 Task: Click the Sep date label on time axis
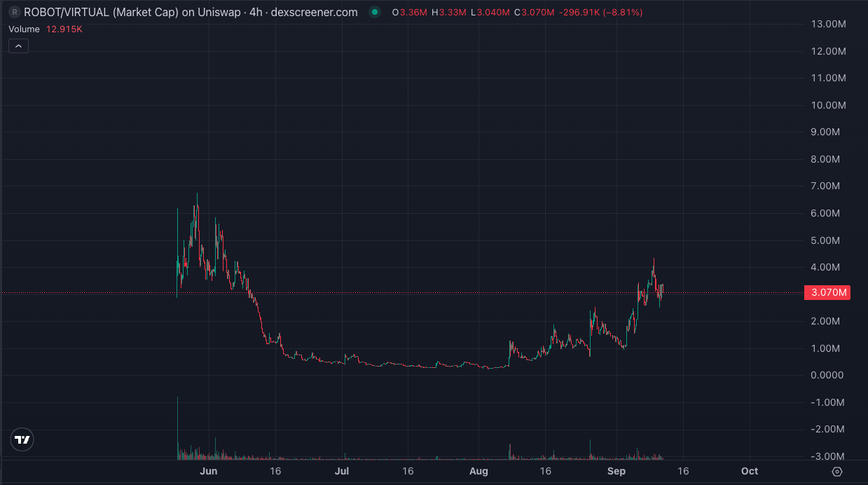pyautogui.click(x=616, y=471)
